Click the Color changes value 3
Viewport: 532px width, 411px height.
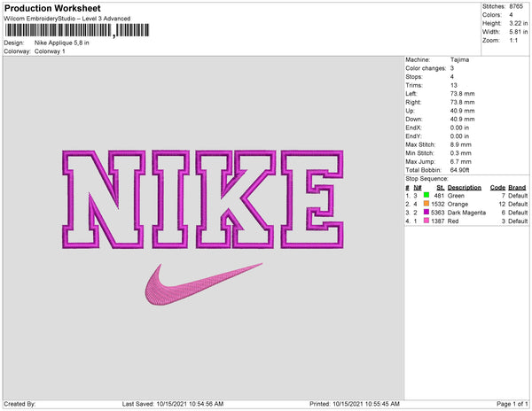pos(452,68)
